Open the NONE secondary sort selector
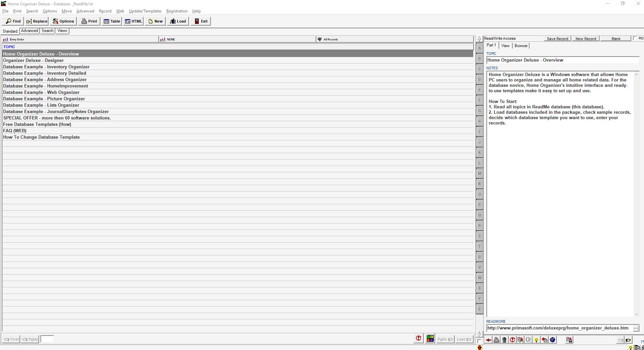 (x=237, y=39)
